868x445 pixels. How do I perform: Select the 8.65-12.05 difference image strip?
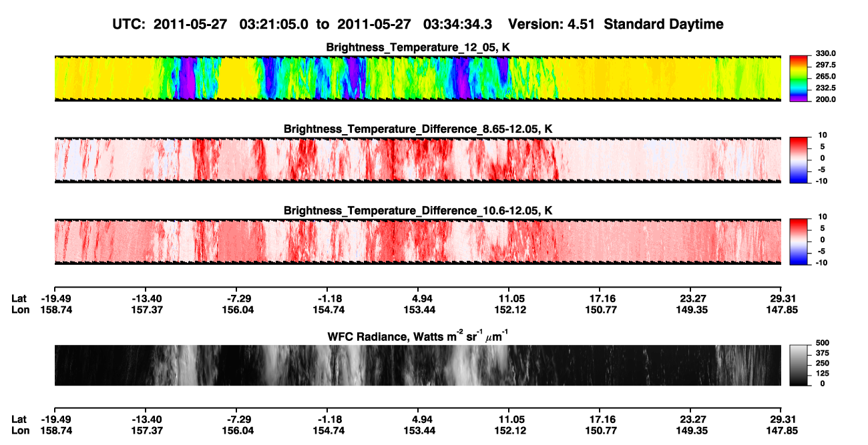point(417,159)
